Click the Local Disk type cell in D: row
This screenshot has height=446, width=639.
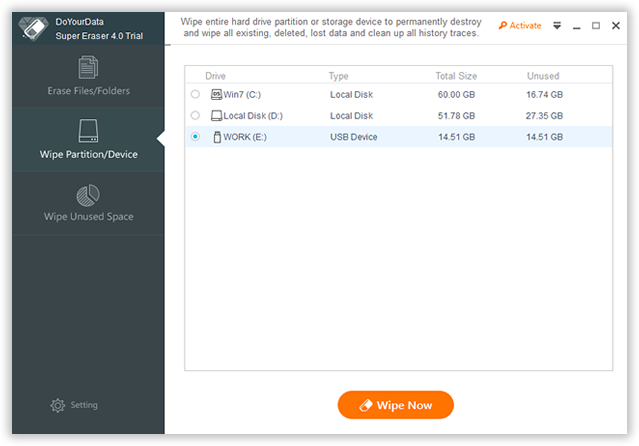tap(351, 116)
